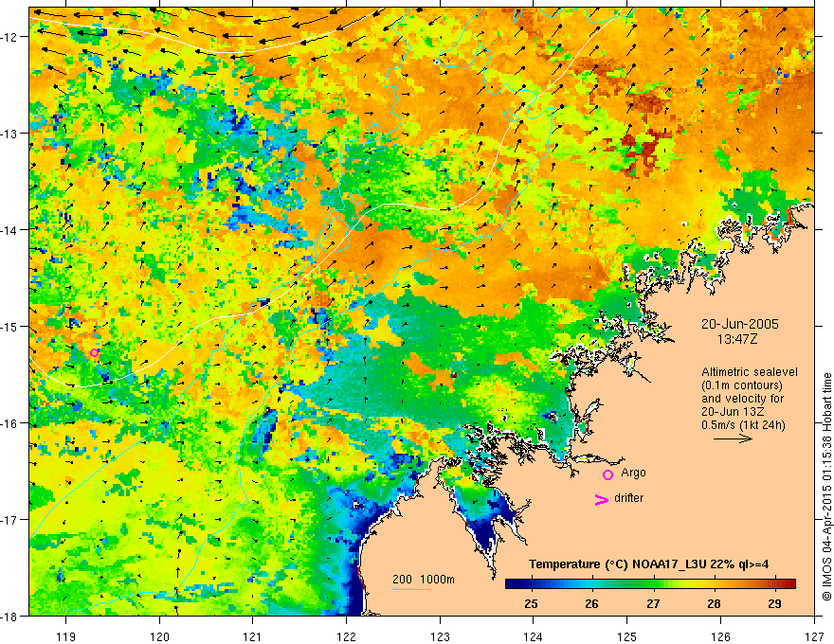
Task: Click latitude axis label '-18'
Action: pyautogui.click(x=10, y=616)
